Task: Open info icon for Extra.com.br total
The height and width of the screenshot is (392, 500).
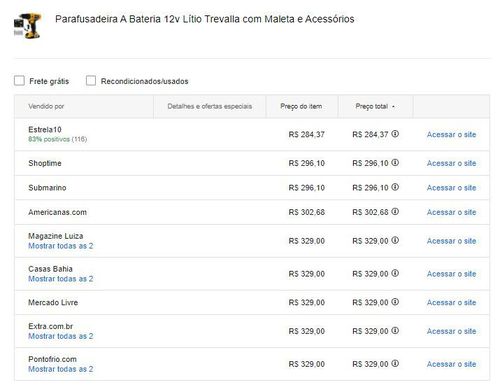Action: (x=395, y=331)
